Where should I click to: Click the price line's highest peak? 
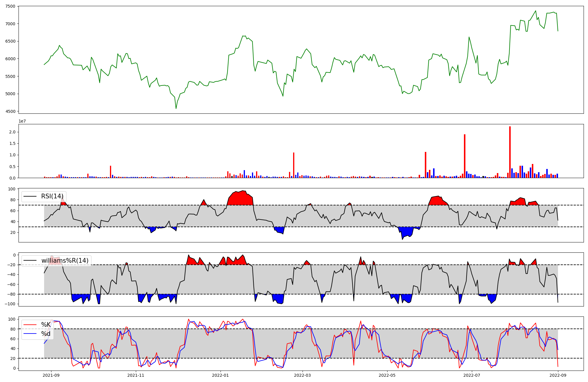535,11
